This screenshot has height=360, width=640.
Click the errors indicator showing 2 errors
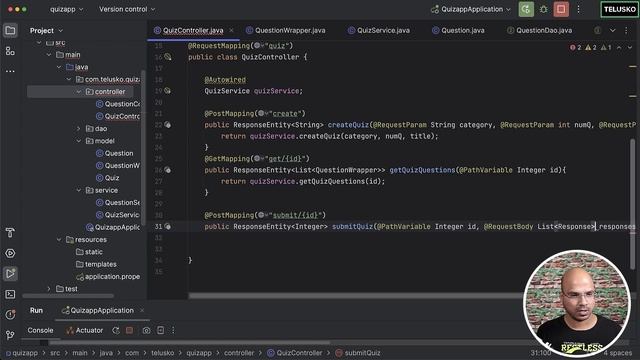point(576,48)
